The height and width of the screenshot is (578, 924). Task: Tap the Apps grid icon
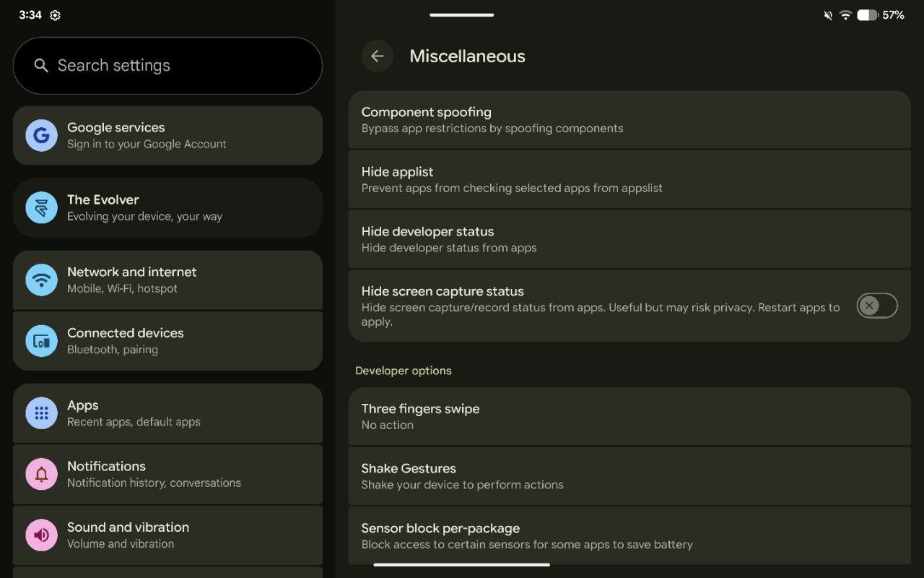[x=41, y=413]
